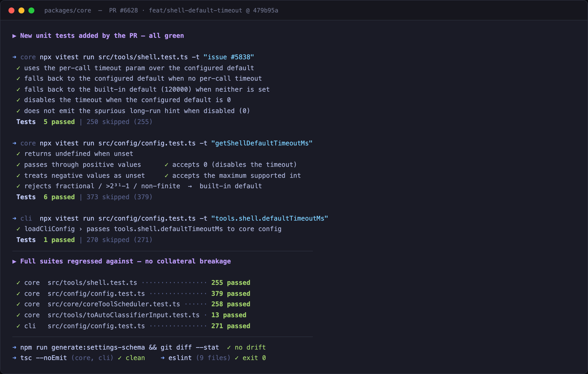Screen dimensions: 588x374
Task: Click the window title PR #6628 text
Action: click(x=123, y=10)
